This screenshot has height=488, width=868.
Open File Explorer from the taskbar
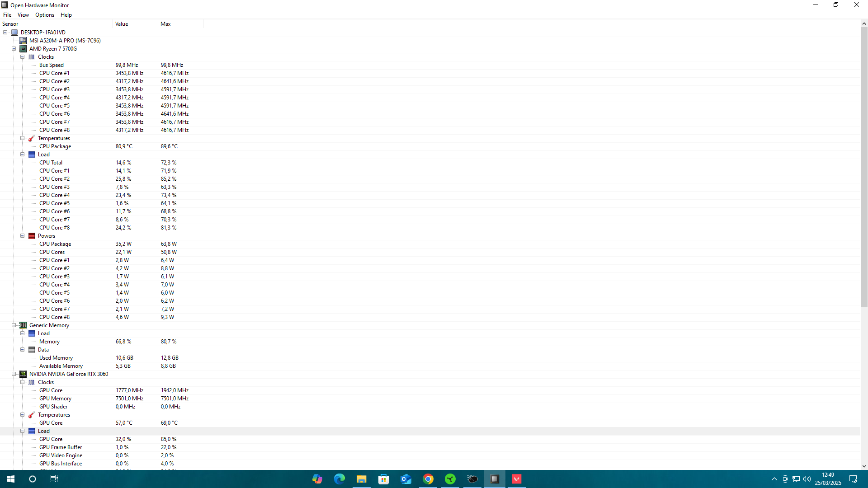pyautogui.click(x=361, y=479)
